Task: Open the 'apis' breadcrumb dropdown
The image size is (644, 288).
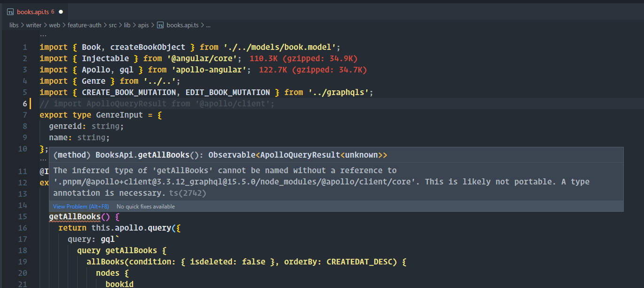Action: click(x=143, y=25)
